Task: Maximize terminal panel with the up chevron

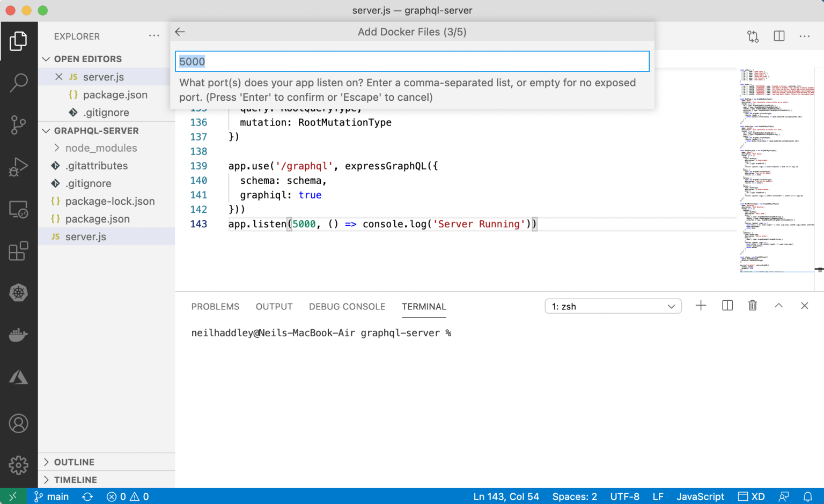Action: pos(778,306)
